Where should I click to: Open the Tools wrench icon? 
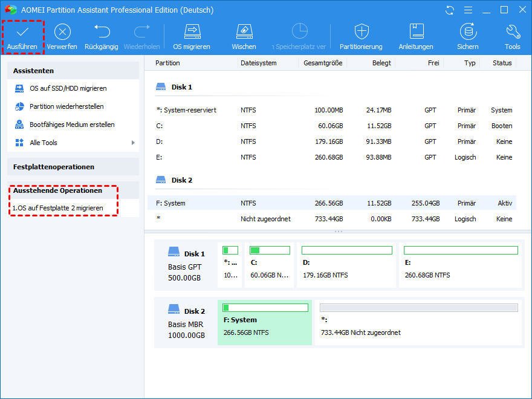click(x=513, y=32)
